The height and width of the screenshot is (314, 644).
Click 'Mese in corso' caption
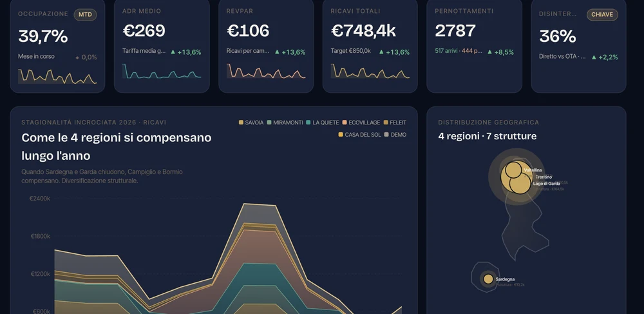click(x=36, y=56)
